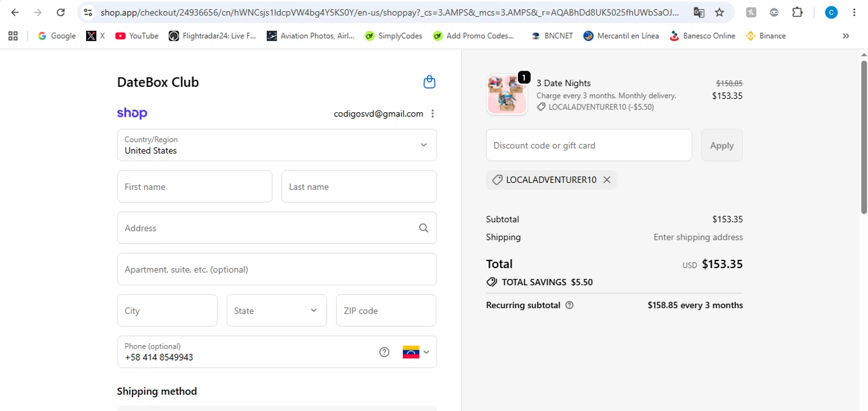The height and width of the screenshot is (411, 868).
Task: Open the Extensions puzzle icon
Action: pyautogui.click(x=797, y=12)
